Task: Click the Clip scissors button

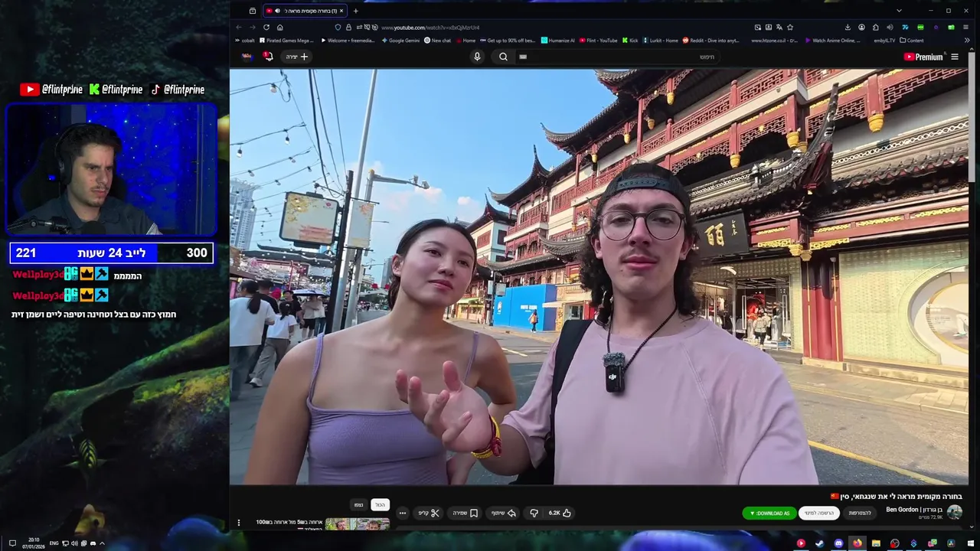Action: click(429, 513)
